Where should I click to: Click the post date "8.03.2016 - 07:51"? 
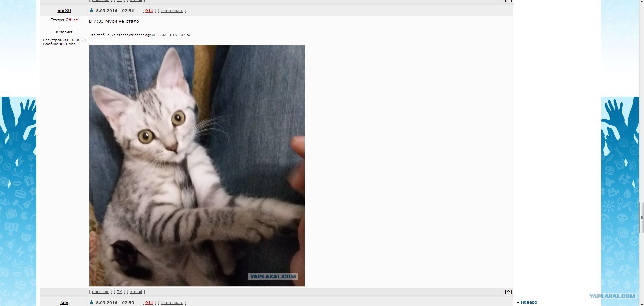pos(115,11)
